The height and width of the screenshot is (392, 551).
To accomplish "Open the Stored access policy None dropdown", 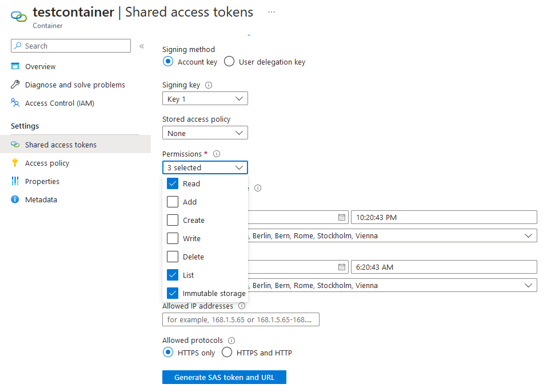I will (205, 133).
